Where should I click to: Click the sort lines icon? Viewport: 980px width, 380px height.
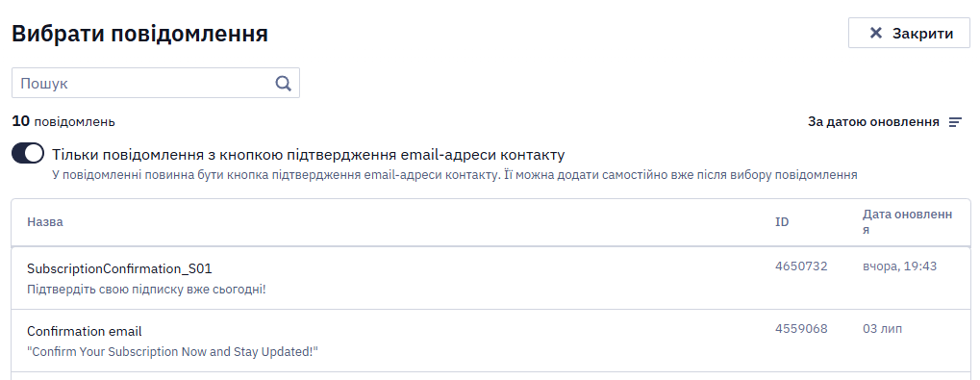click(955, 122)
